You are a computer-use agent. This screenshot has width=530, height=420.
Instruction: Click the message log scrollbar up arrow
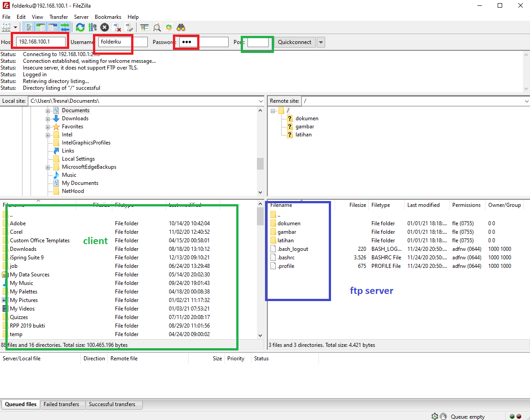click(x=526, y=54)
